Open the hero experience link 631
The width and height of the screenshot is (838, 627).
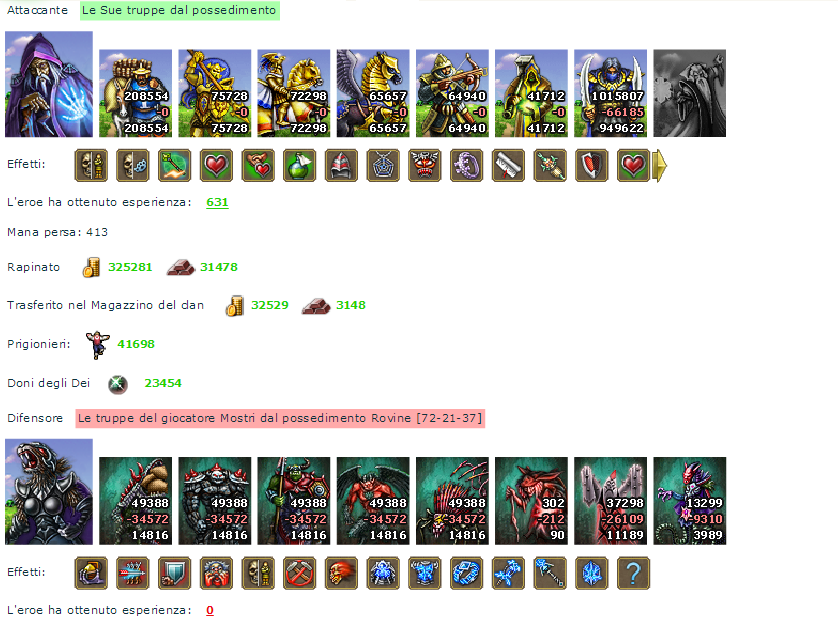tap(217, 202)
